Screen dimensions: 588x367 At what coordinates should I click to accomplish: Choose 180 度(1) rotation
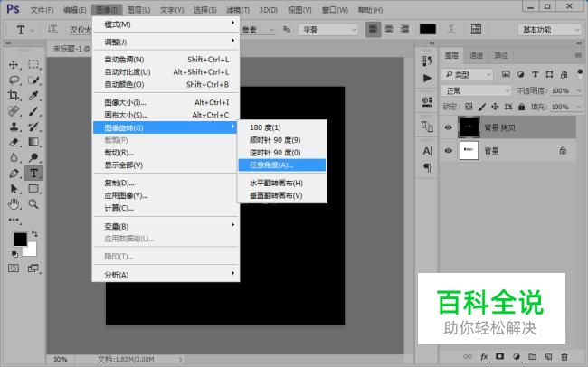[282, 127]
